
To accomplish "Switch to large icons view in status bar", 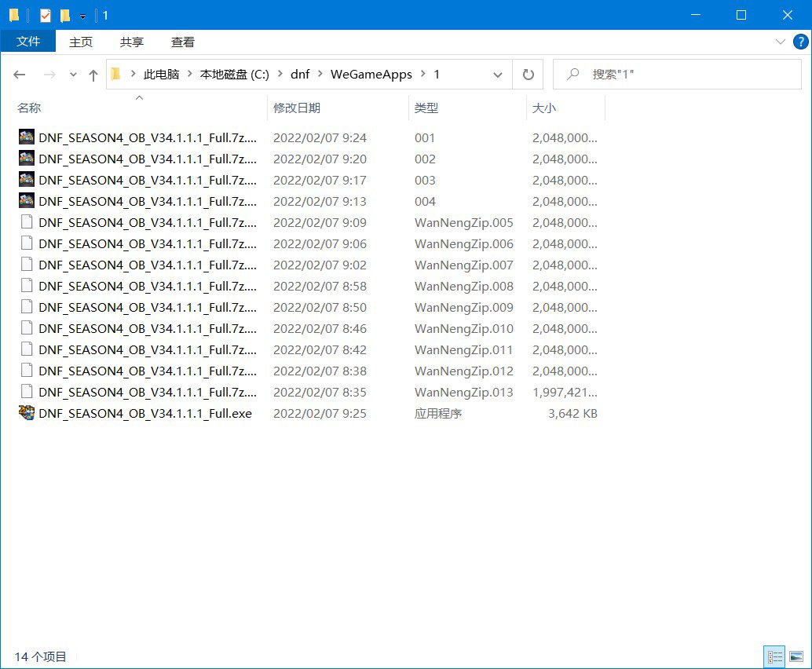I will [796, 657].
